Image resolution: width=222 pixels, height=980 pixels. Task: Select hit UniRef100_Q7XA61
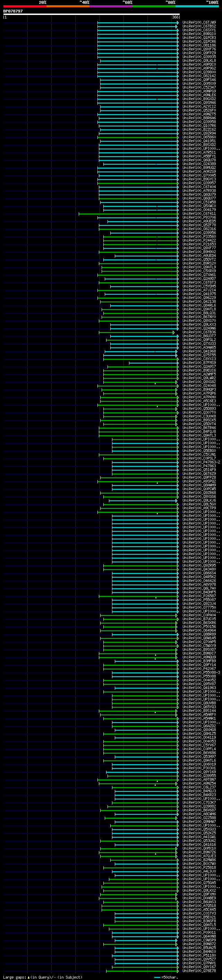point(199,275)
